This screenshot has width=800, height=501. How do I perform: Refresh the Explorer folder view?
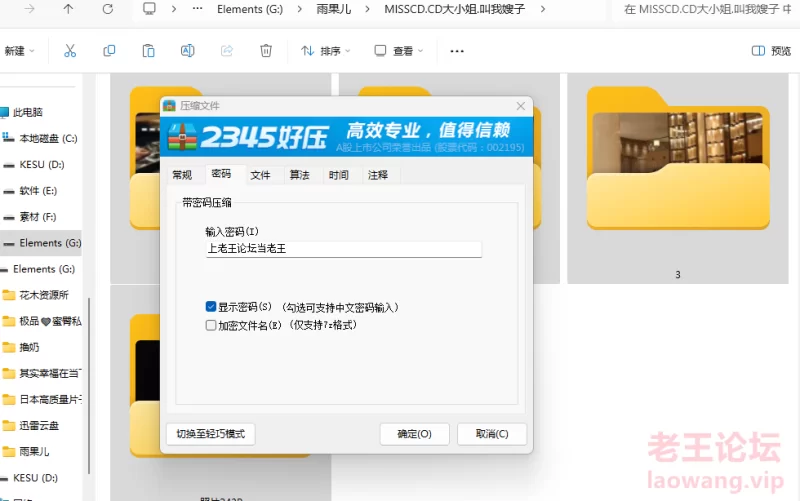pyautogui.click(x=108, y=9)
